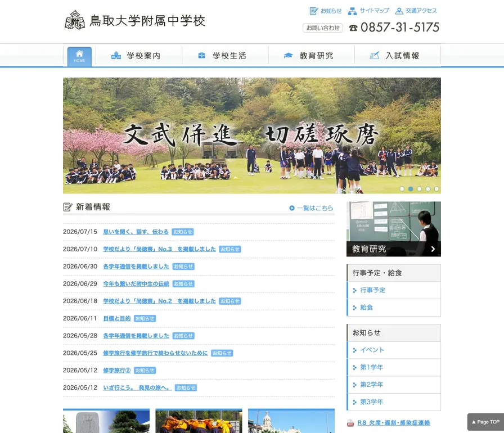Image resolution: width=504 pixels, height=433 pixels.
Task: Select the third slideshow dot
Action: (419, 189)
